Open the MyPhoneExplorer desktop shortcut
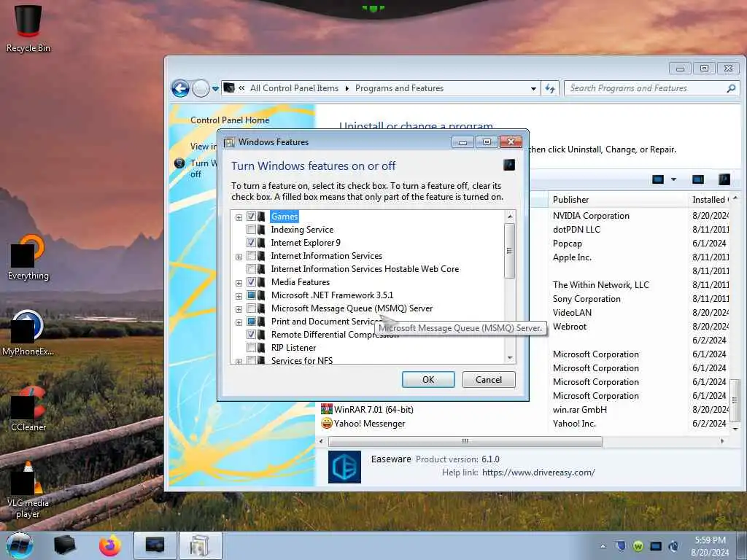Viewport: 747px width, 560px height. click(x=28, y=333)
